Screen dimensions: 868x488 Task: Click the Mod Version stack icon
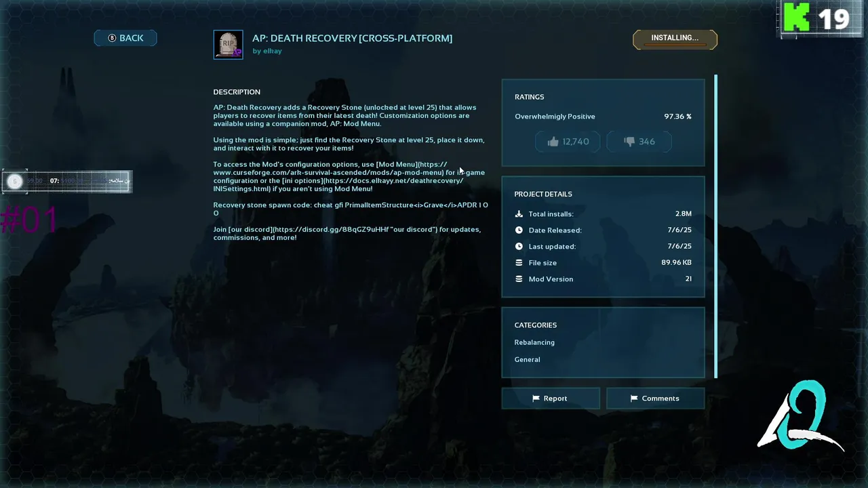(519, 279)
